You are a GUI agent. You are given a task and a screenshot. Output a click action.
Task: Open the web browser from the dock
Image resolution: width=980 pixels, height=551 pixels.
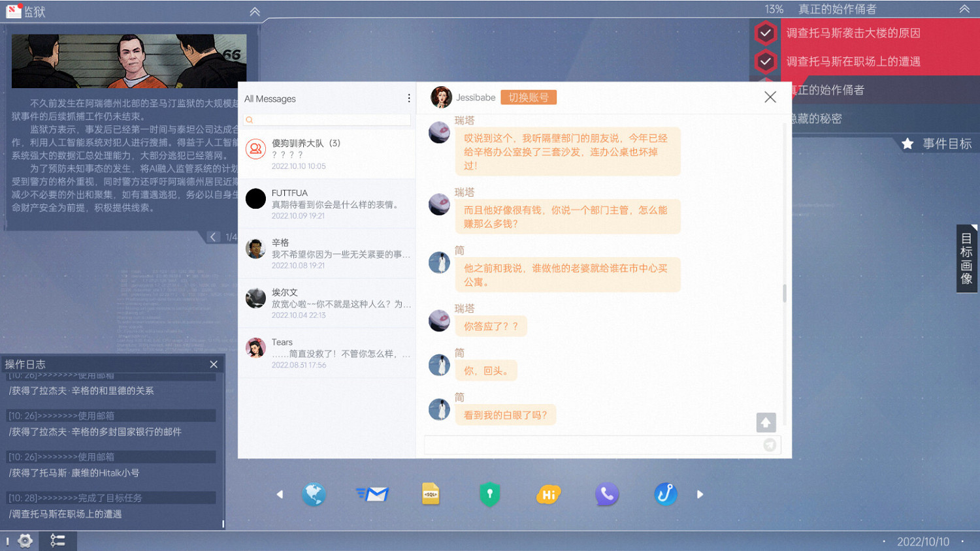(x=314, y=494)
